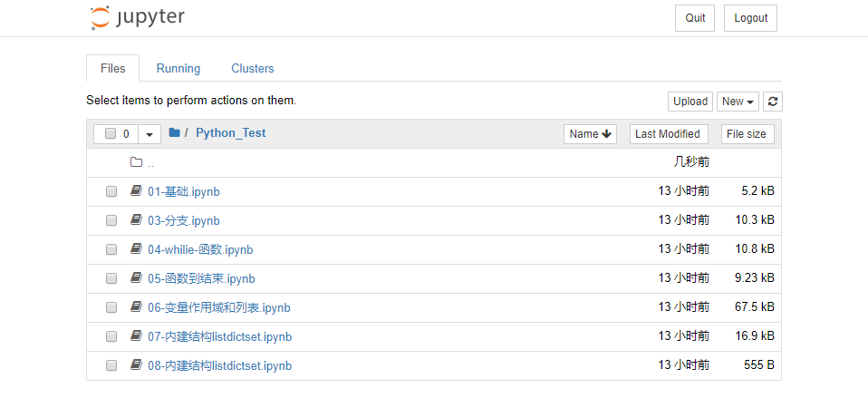Viewport: 868px width, 398px height.
Task: Click the folder icon in the breadcrumb
Action: [174, 133]
